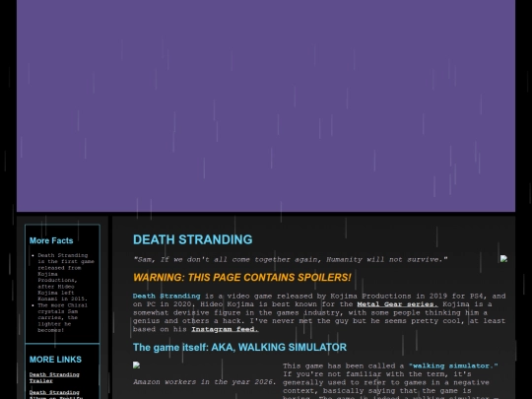Click the purple header banner area

[266, 105]
